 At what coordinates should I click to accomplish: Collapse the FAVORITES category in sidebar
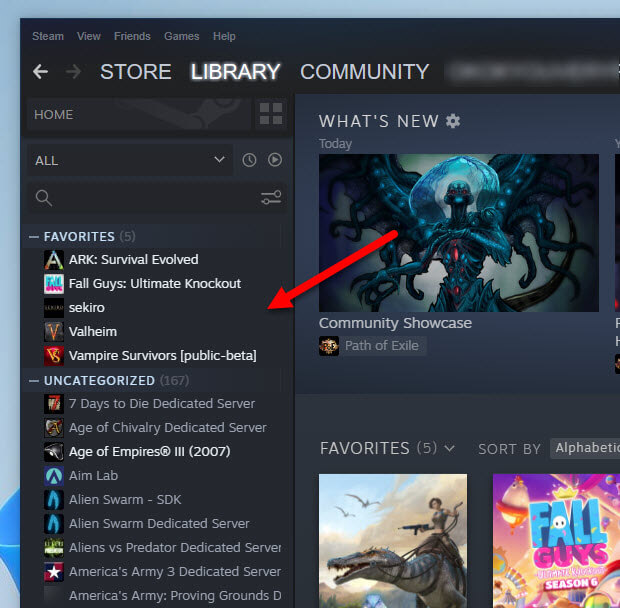click(x=34, y=237)
